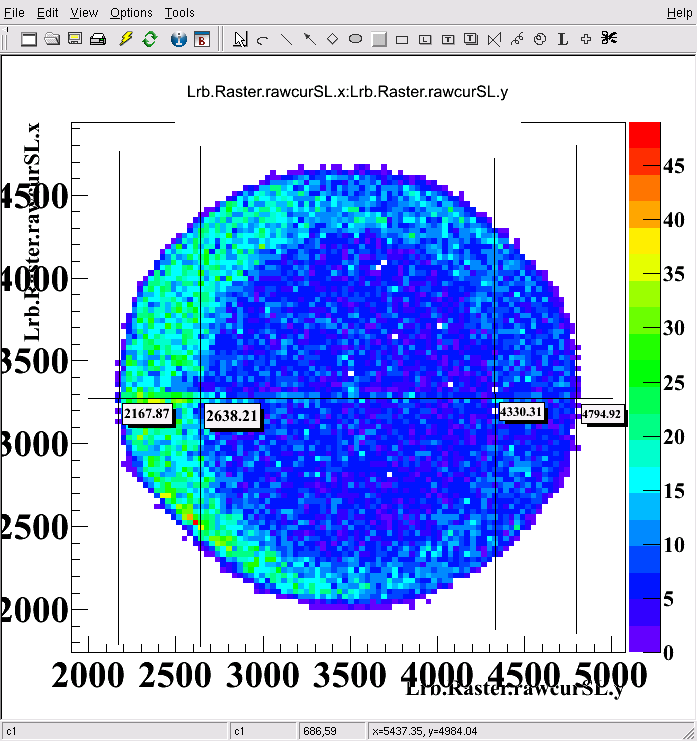Viewport: 697px width, 741px height.
Task: Select the pointer Modify tool
Action: 240,39
